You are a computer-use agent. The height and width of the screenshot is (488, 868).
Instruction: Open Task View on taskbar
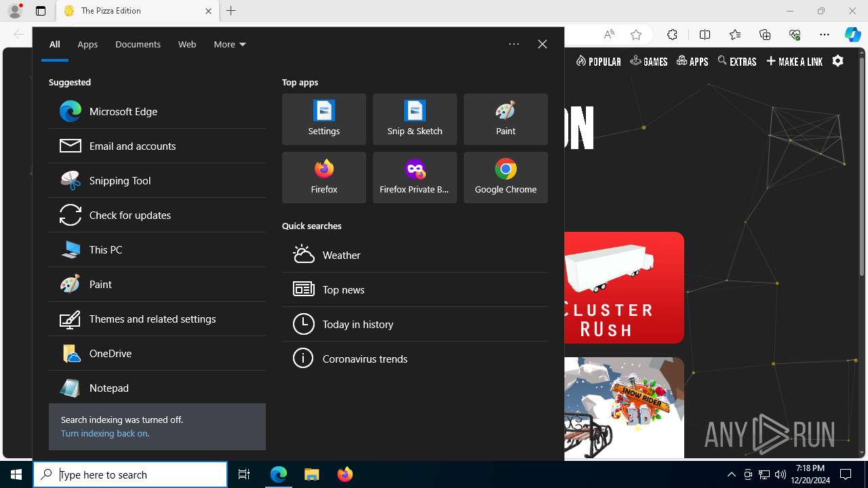pos(244,474)
